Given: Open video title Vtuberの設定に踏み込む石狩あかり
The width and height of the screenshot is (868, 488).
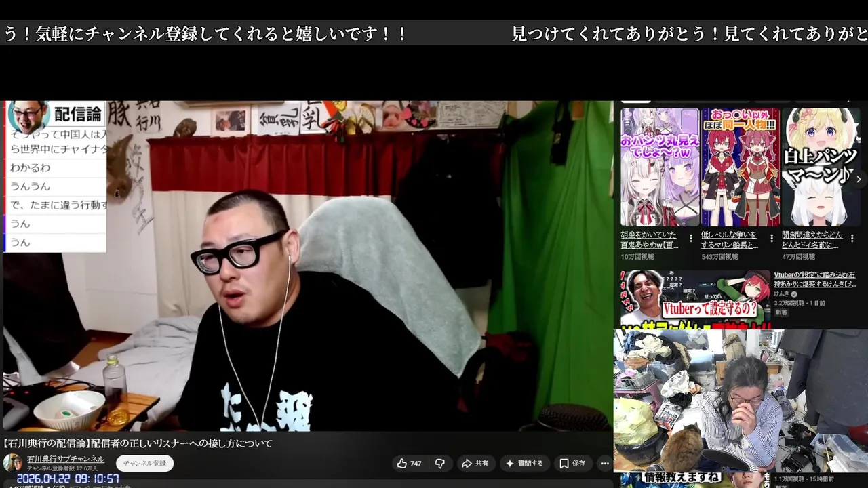Looking at the screenshot, I should (816, 280).
